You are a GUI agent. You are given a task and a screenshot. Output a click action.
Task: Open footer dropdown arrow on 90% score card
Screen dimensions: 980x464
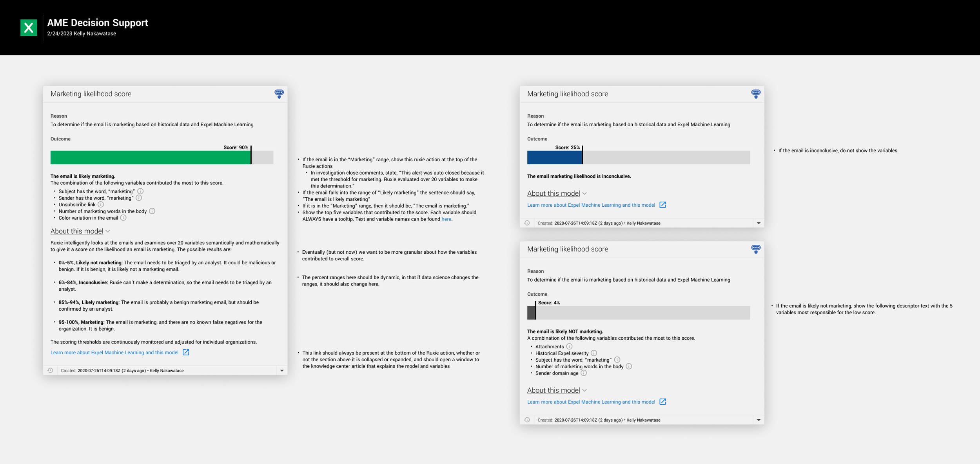point(282,370)
